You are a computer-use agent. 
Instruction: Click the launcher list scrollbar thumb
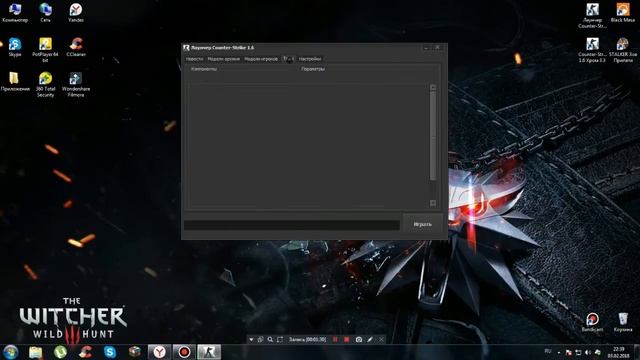(x=433, y=135)
